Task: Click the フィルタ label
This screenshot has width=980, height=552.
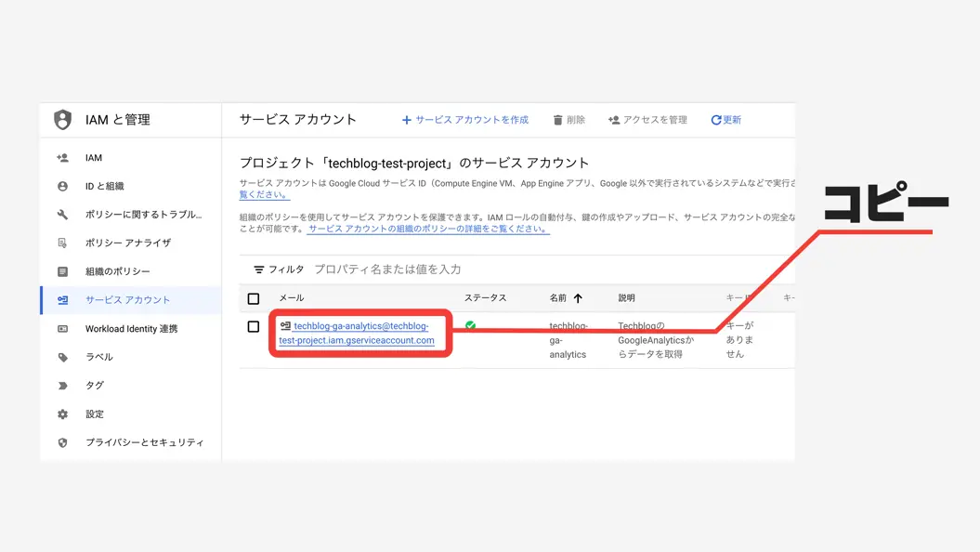Action: click(286, 269)
